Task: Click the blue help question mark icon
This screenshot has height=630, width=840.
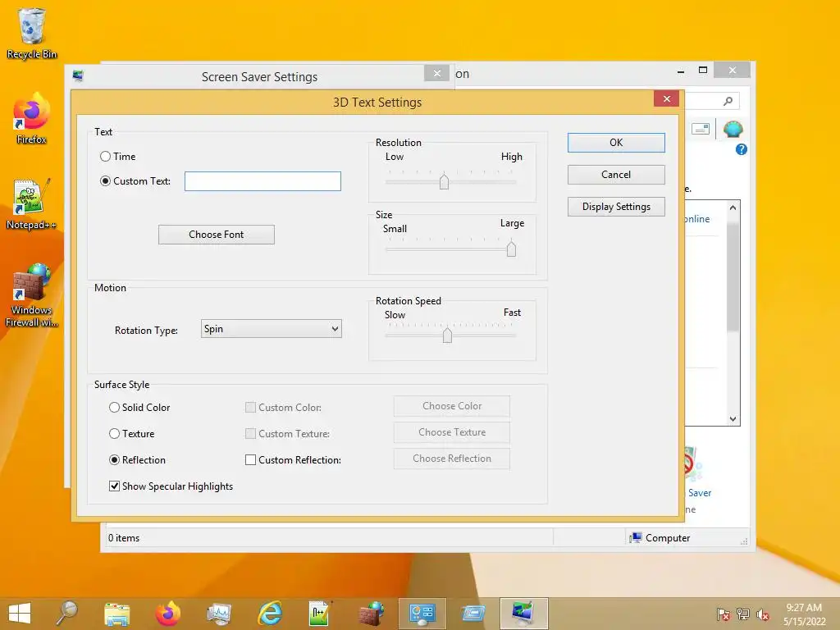Action: click(742, 149)
